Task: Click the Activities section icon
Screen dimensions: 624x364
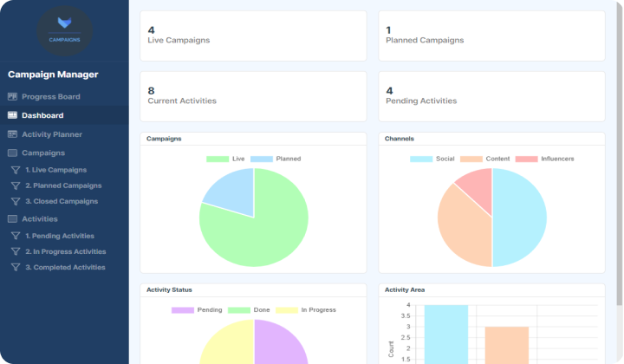Action: 12,218
